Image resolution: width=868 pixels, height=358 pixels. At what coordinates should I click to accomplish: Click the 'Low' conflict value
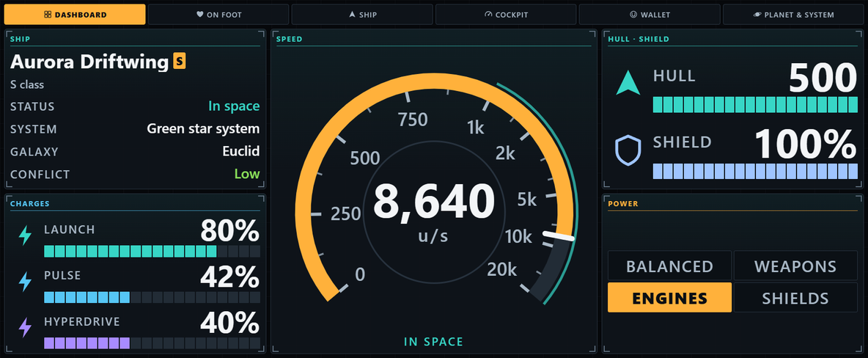coord(247,174)
